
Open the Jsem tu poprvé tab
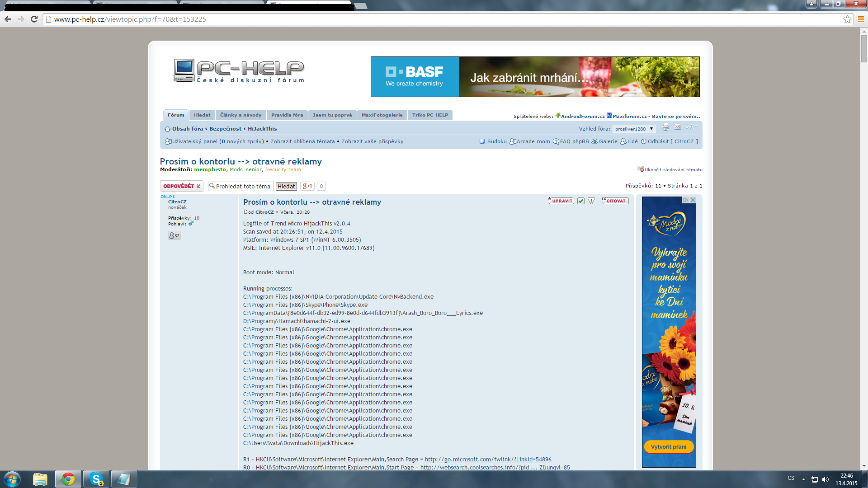point(332,115)
